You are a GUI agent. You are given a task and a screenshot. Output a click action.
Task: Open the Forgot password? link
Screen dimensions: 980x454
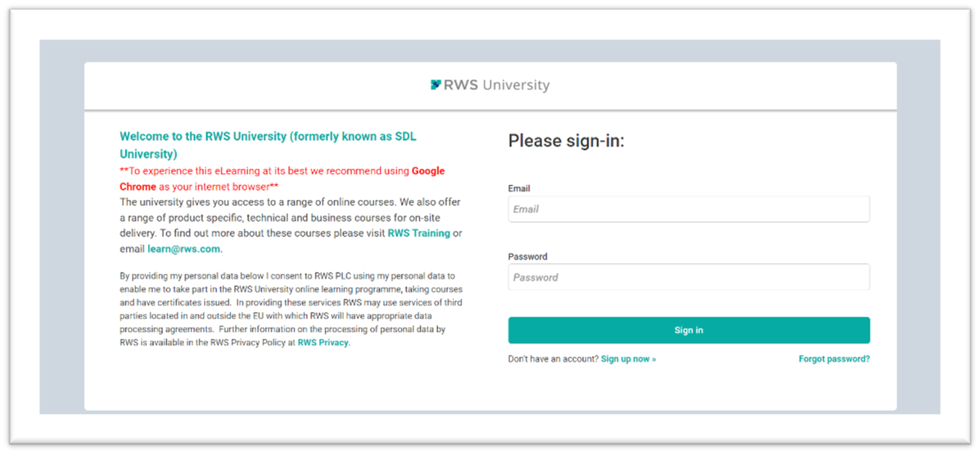point(834,359)
